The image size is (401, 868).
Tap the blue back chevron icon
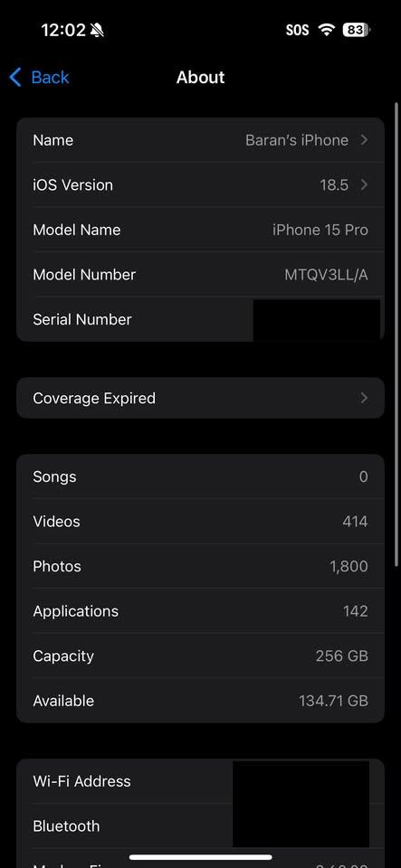pyautogui.click(x=15, y=78)
